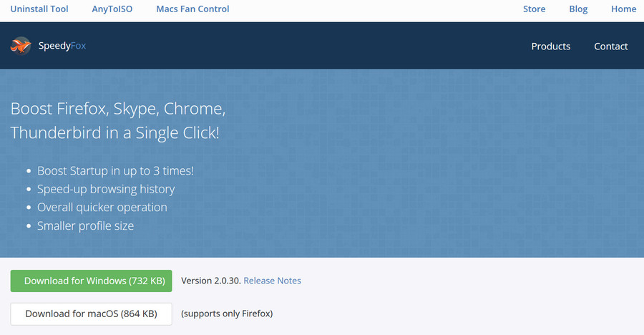This screenshot has width=644, height=335.
Task: View the Release Notes link
Action: (273, 281)
